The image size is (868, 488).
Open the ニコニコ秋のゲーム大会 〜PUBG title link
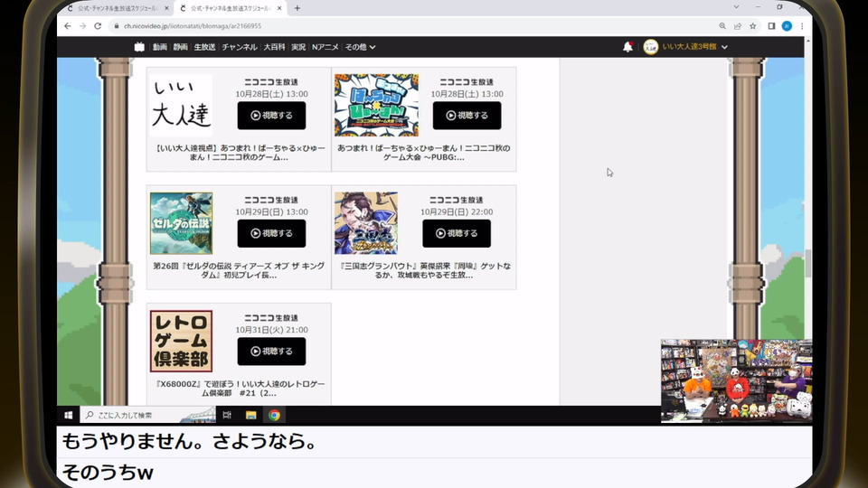tap(423, 153)
